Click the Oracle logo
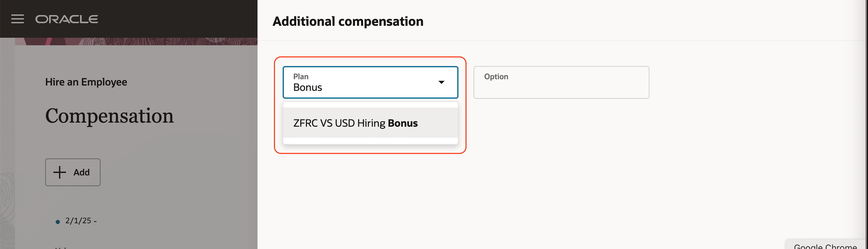868x249 pixels. [x=67, y=19]
